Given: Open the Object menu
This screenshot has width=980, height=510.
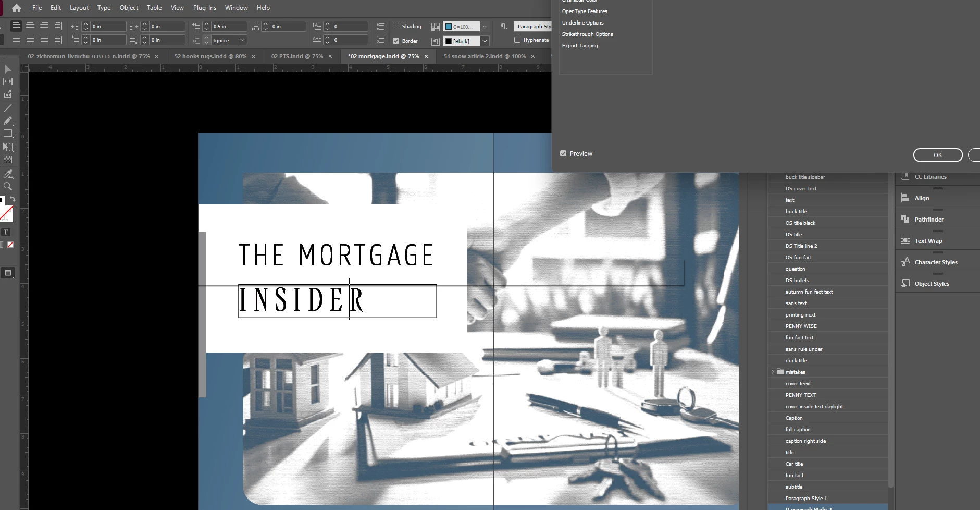Looking at the screenshot, I should point(129,8).
